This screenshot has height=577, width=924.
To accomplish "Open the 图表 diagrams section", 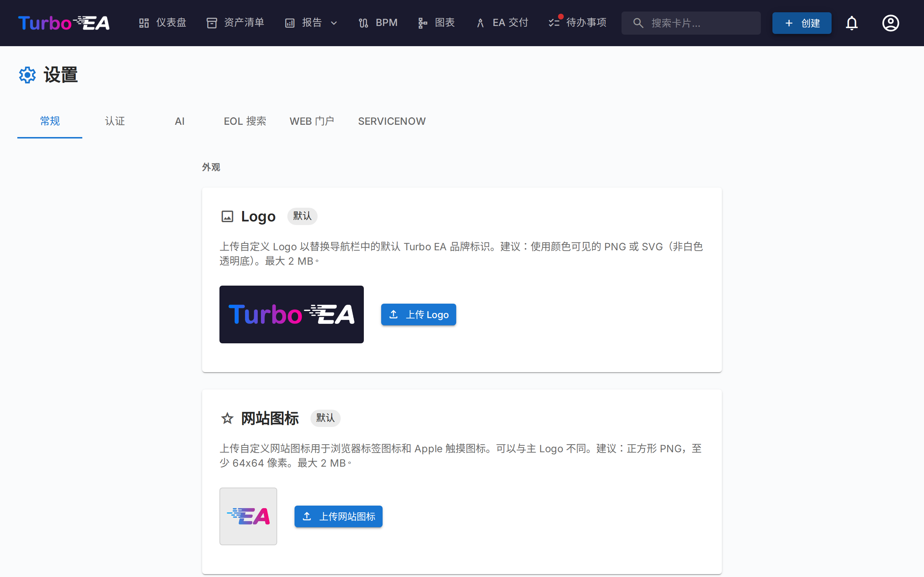I will point(436,23).
